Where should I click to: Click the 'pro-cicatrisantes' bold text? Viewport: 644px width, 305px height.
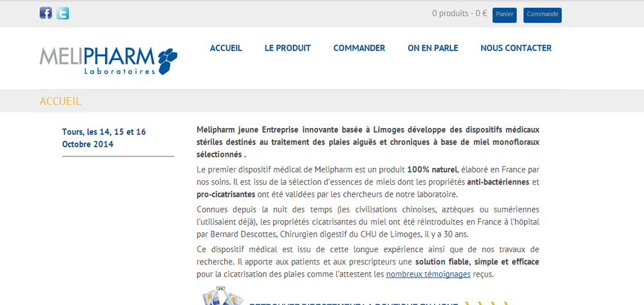[226, 194]
